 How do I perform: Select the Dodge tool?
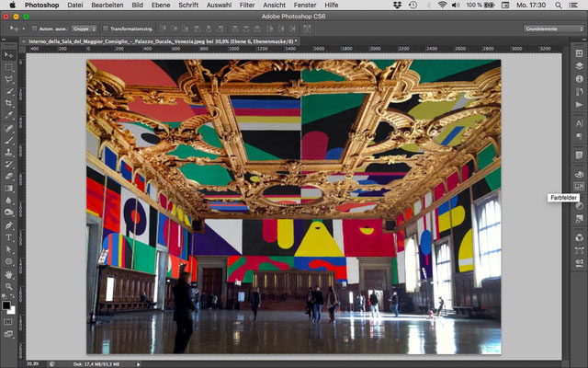[x=8, y=213]
